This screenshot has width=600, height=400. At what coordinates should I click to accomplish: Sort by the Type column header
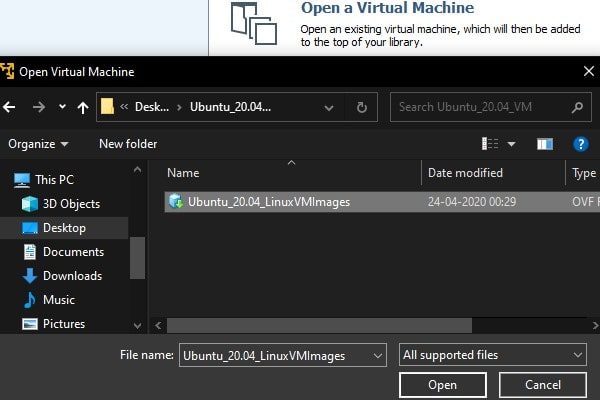coord(584,173)
